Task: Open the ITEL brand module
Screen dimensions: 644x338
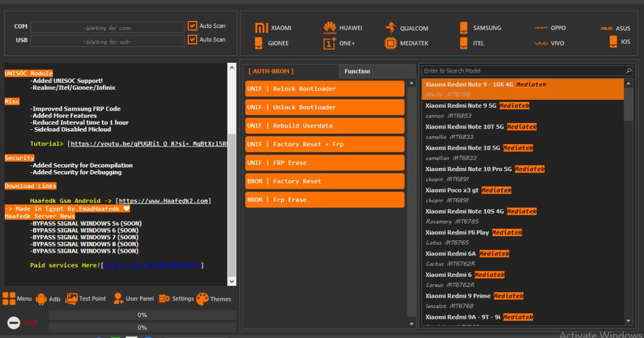Action: [472, 43]
